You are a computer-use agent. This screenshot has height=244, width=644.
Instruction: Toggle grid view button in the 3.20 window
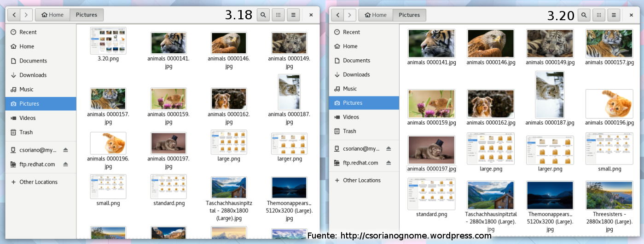(x=598, y=15)
